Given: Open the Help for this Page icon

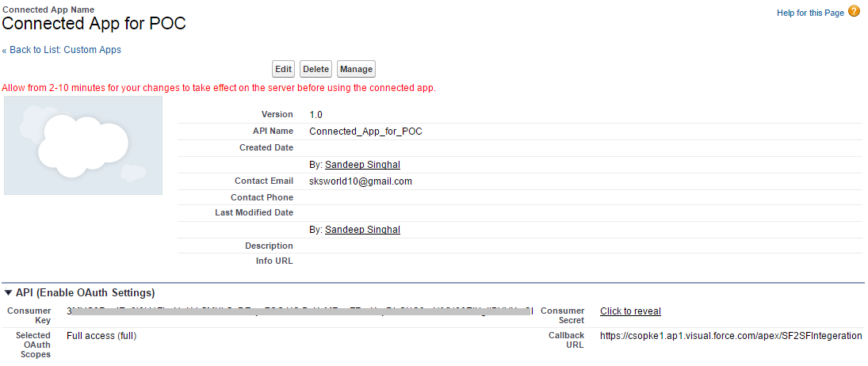Looking at the screenshot, I should pyautogui.click(x=855, y=12).
